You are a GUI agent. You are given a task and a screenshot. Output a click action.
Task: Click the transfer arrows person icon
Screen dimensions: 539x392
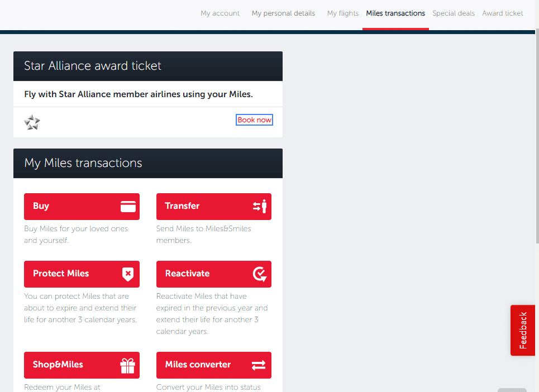260,207
